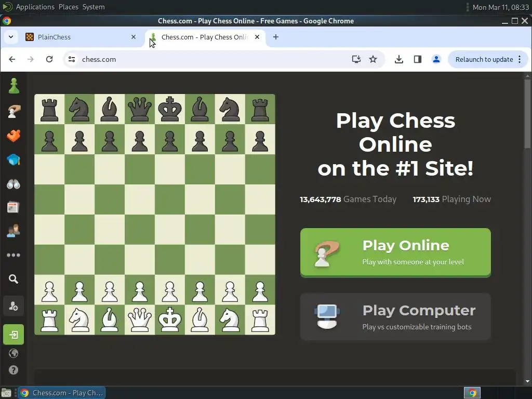The width and height of the screenshot is (532, 399).
Task: Close the Chess.com tab
Action: tap(257, 37)
